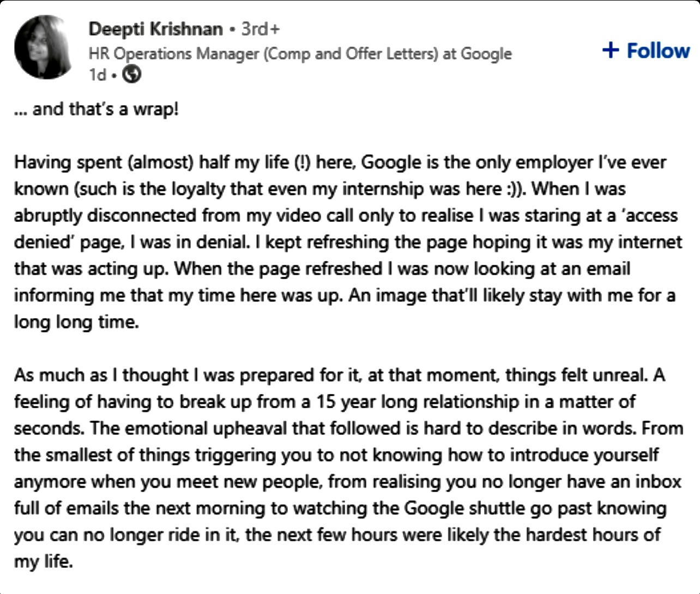The image size is (700, 594).
Task: Click the Deepti Krishnan name link
Action: (x=156, y=29)
